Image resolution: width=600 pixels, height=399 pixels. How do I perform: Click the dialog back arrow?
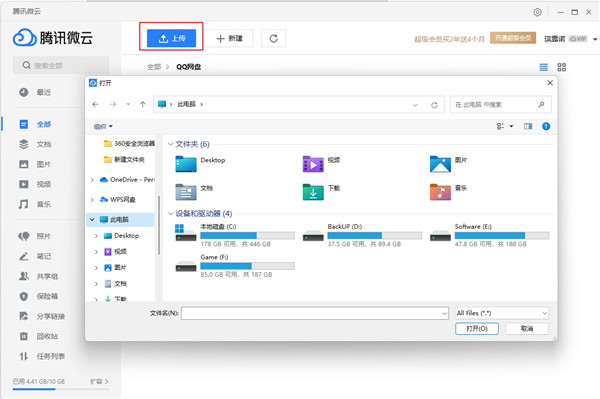96,104
